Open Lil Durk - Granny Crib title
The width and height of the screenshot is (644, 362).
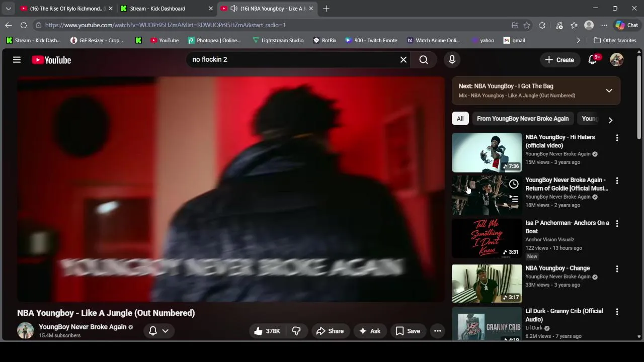coord(564,315)
